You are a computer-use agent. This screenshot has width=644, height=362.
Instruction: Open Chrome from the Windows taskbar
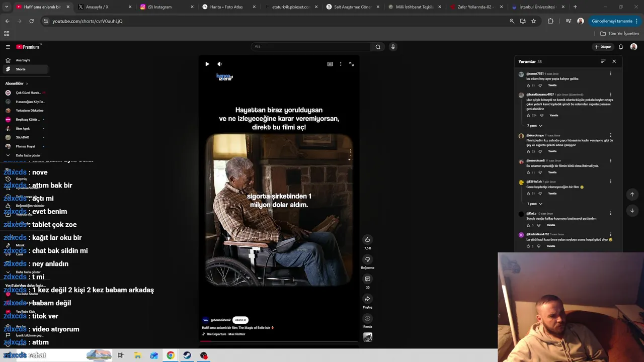171,355
